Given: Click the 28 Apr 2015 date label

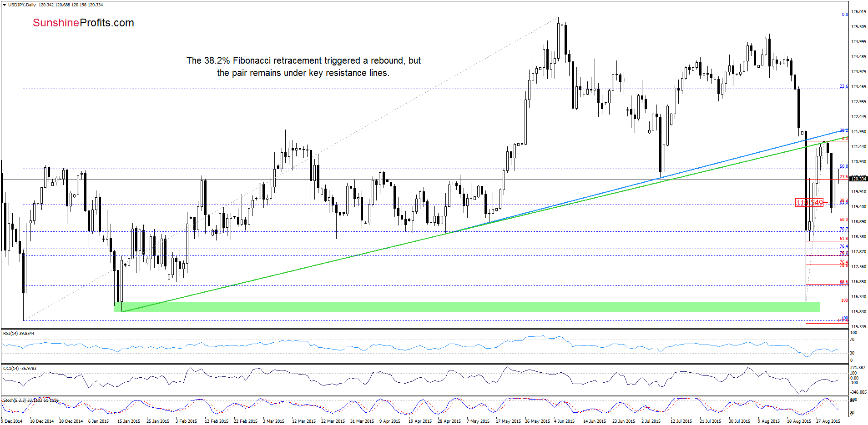Looking at the screenshot, I should tap(449, 421).
